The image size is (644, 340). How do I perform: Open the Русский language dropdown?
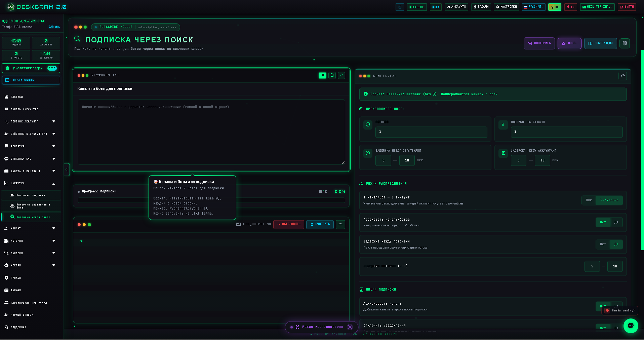[534, 7]
